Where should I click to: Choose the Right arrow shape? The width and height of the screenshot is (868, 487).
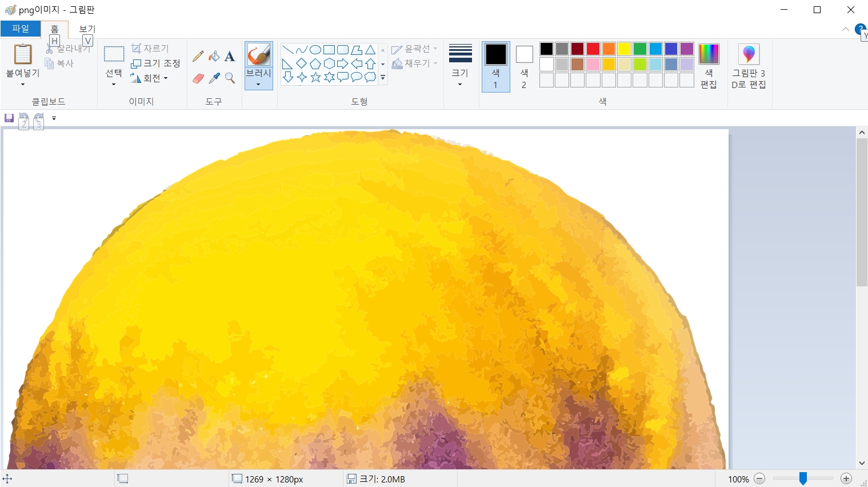(343, 63)
